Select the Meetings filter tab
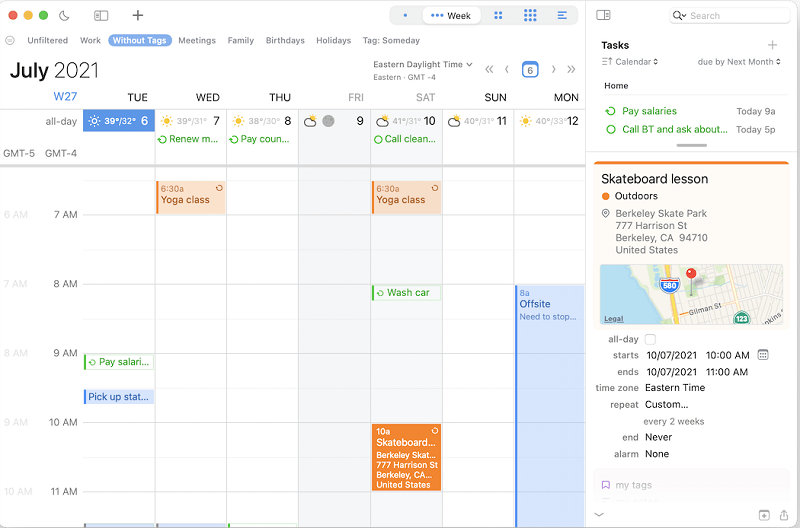 (x=197, y=41)
